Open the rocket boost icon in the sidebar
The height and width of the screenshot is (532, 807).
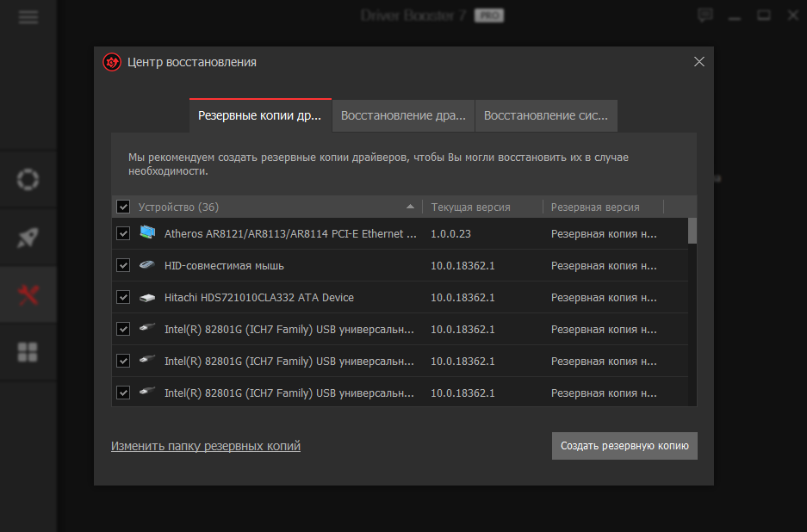pos(28,238)
